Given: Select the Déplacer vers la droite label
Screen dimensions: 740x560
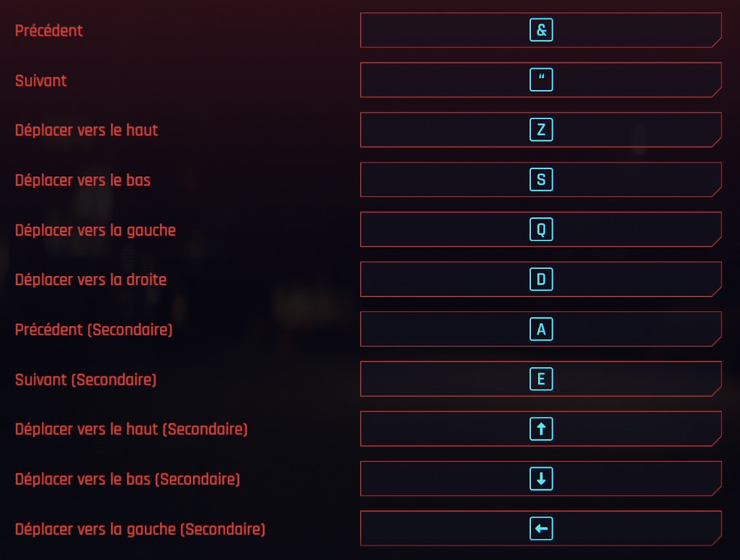Looking at the screenshot, I should 90,279.
